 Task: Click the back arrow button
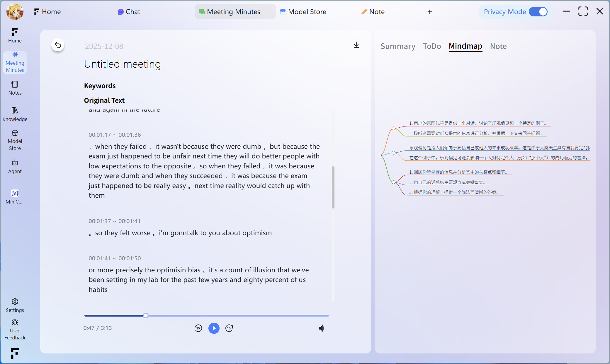pyautogui.click(x=58, y=45)
